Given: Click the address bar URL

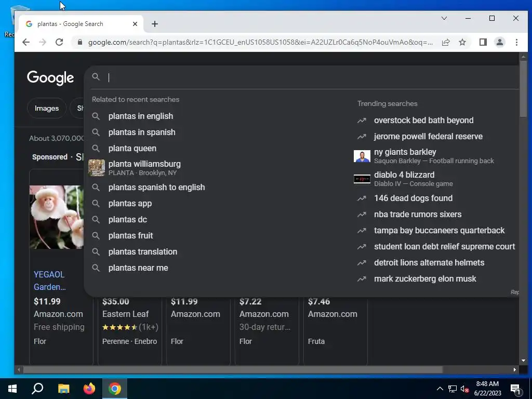Looking at the screenshot, I should 260,42.
